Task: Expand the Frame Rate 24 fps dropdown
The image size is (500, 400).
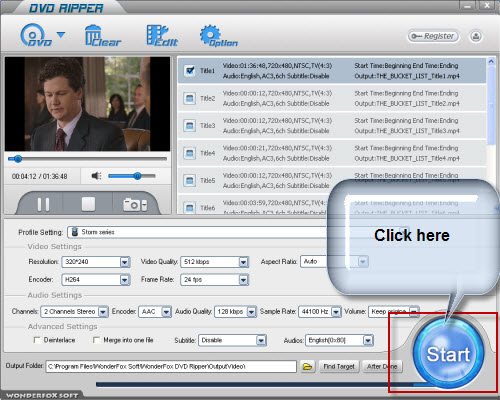Action: [244, 280]
